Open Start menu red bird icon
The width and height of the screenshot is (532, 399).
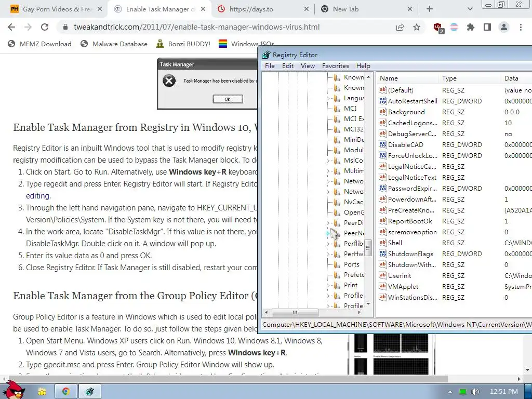(14, 390)
